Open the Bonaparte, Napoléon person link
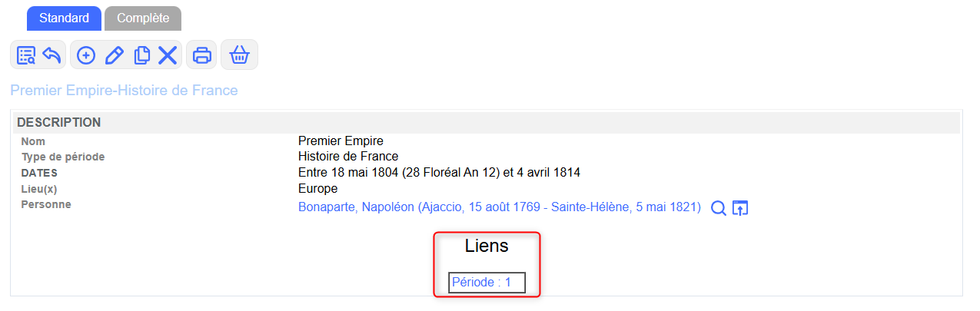 tap(499, 207)
